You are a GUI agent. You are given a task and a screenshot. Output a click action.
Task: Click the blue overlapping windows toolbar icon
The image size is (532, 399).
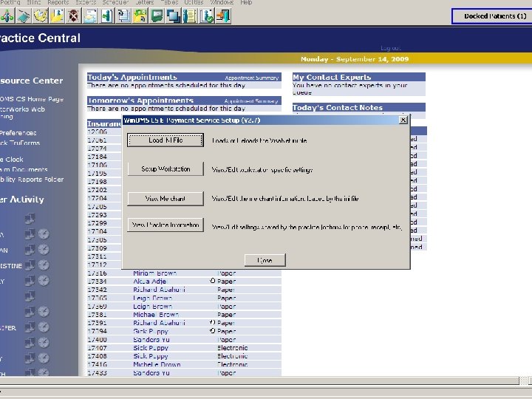tap(174, 16)
